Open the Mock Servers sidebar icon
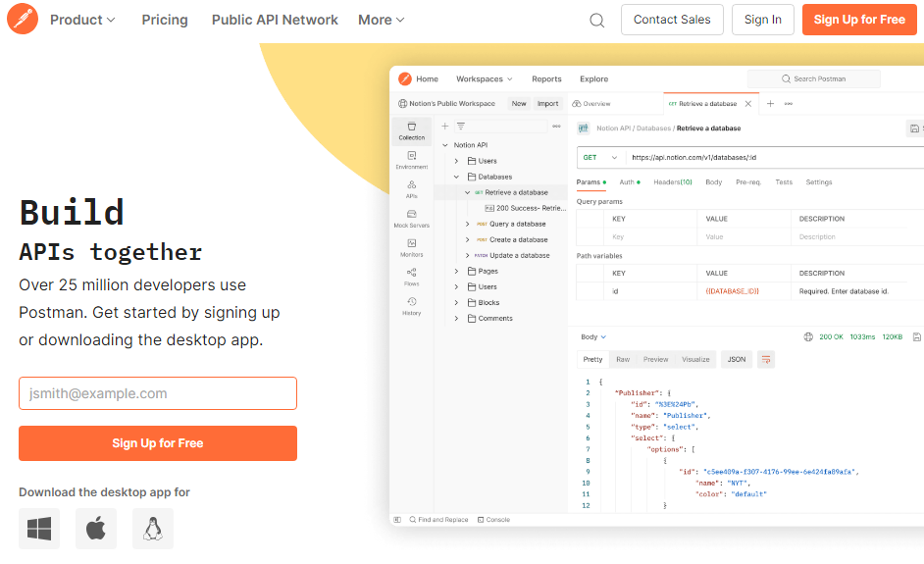The height and width of the screenshot is (564, 924). pos(411,218)
